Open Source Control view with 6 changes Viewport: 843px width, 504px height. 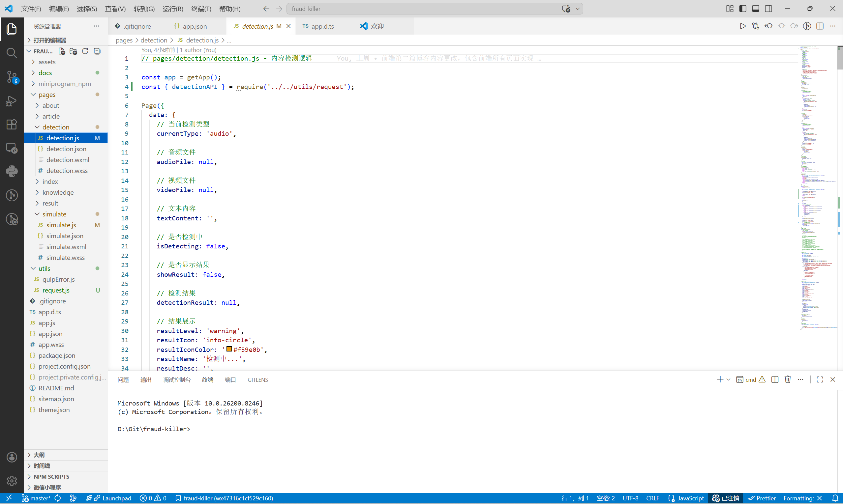click(x=12, y=77)
